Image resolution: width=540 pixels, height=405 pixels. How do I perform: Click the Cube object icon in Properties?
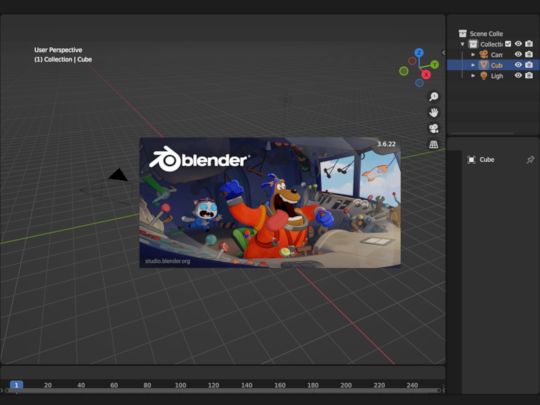click(471, 159)
